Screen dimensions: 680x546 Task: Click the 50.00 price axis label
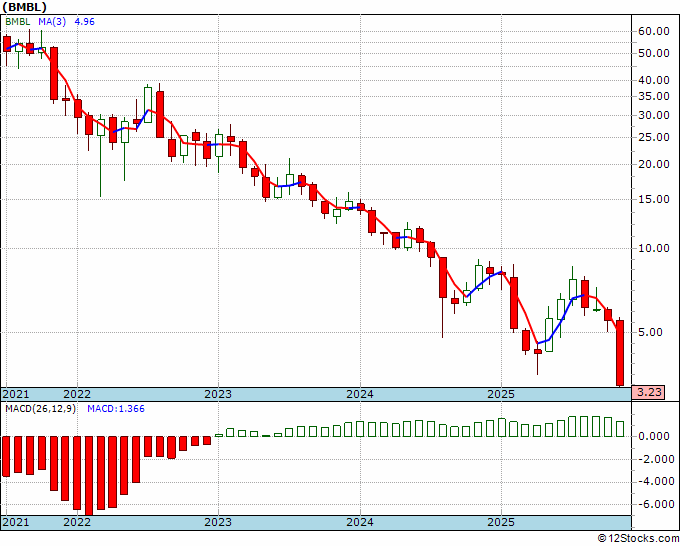coord(654,53)
